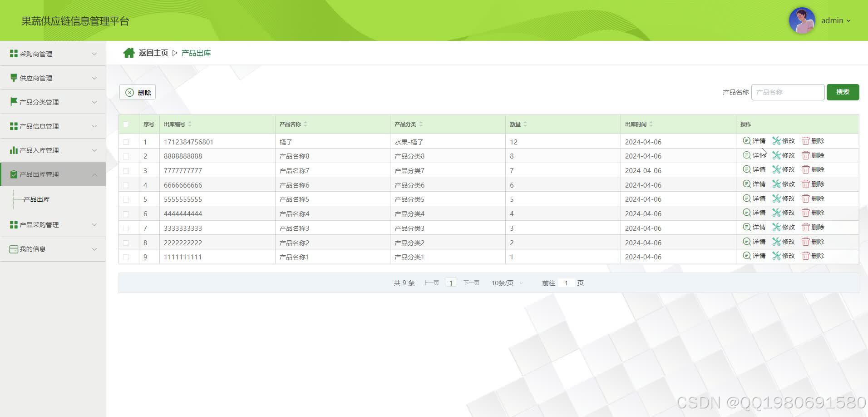The image size is (868, 417).
Task: Click the 供应商管理 sidebar icon
Action: pos(14,78)
